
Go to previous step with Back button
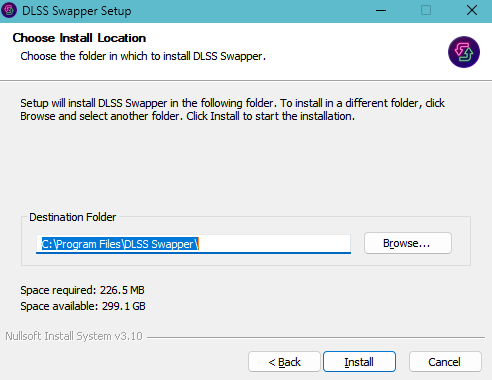[x=284, y=362]
